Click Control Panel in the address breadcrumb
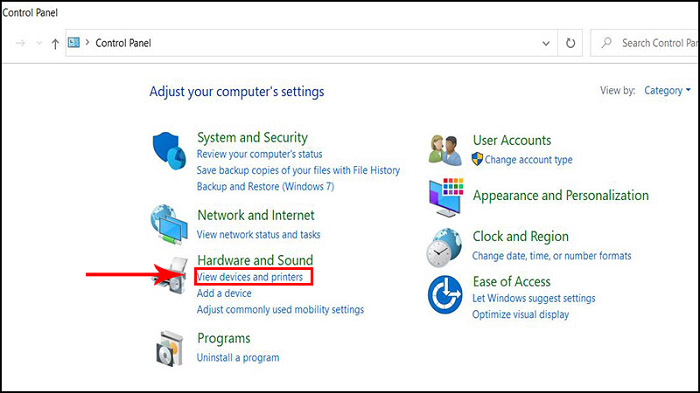700x393 pixels. click(123, 43)
